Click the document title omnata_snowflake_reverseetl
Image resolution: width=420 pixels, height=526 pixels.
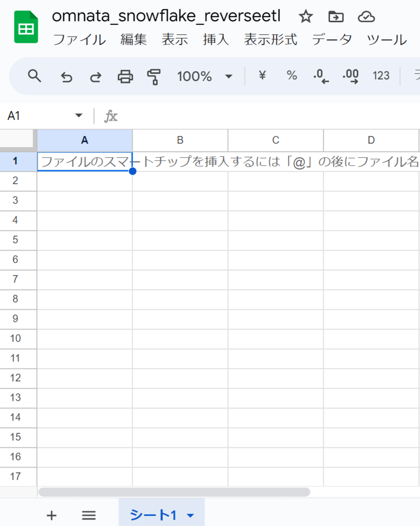166,16
